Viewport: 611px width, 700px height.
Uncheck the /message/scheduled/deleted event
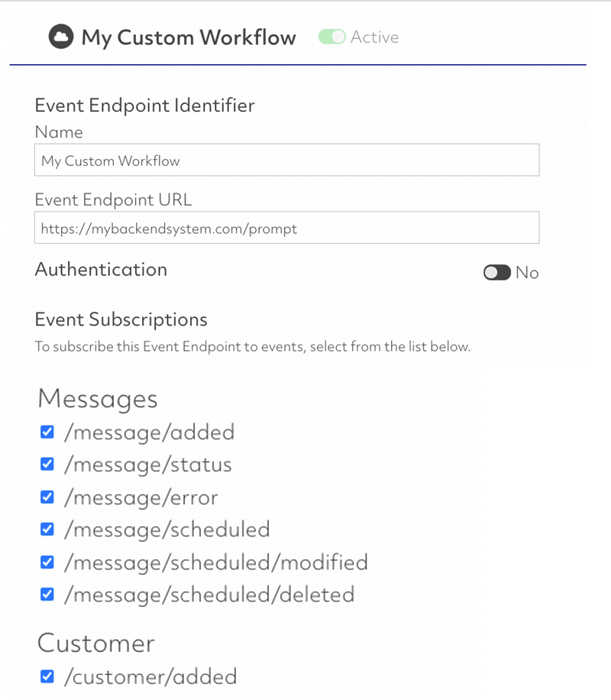click(x=47, y=595)
